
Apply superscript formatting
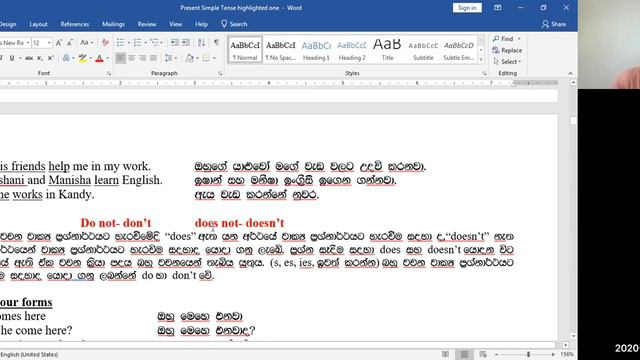(51, 58)
